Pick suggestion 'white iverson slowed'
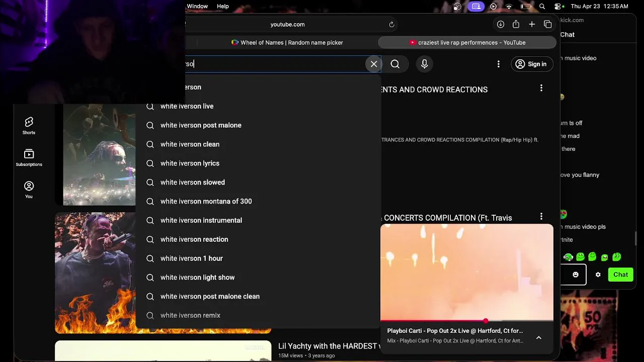The width and height of the screenshot is (644, 362). (258, 183)
